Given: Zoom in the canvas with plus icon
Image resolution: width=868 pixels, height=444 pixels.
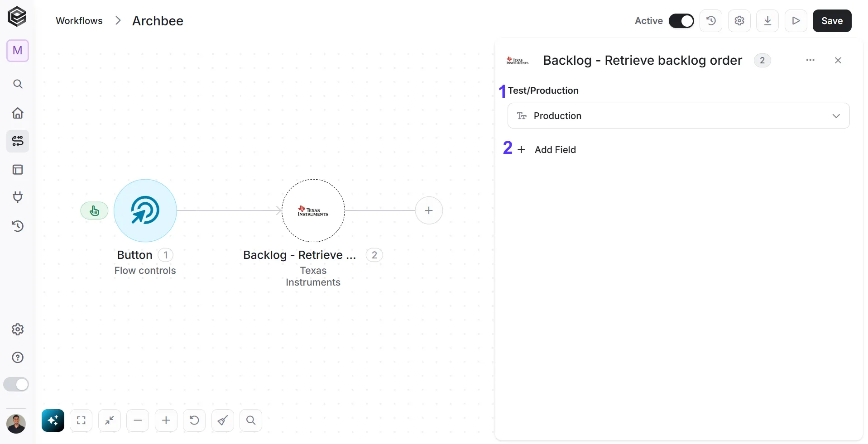Looking at the screenshot, I should (166, 420).
